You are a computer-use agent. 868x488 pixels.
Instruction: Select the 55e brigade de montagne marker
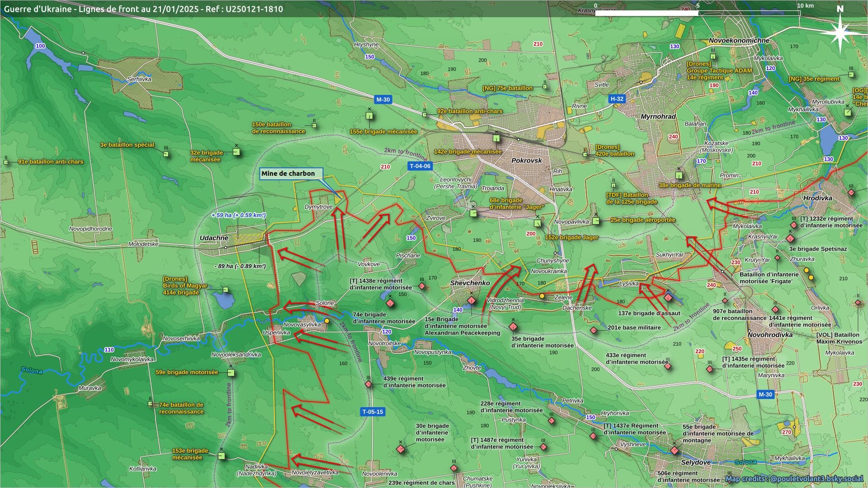pyautogui.click(x=675, y=450)
